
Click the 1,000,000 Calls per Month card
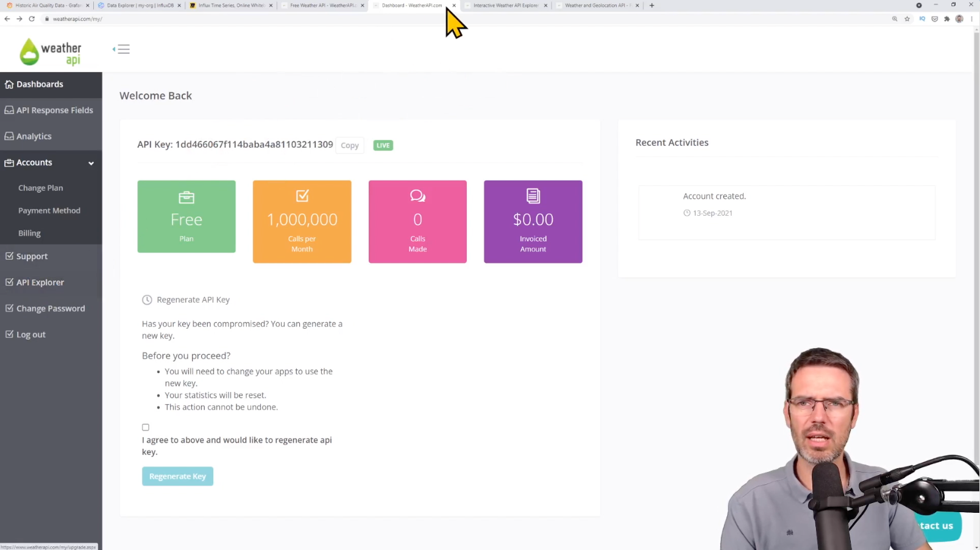302,222
